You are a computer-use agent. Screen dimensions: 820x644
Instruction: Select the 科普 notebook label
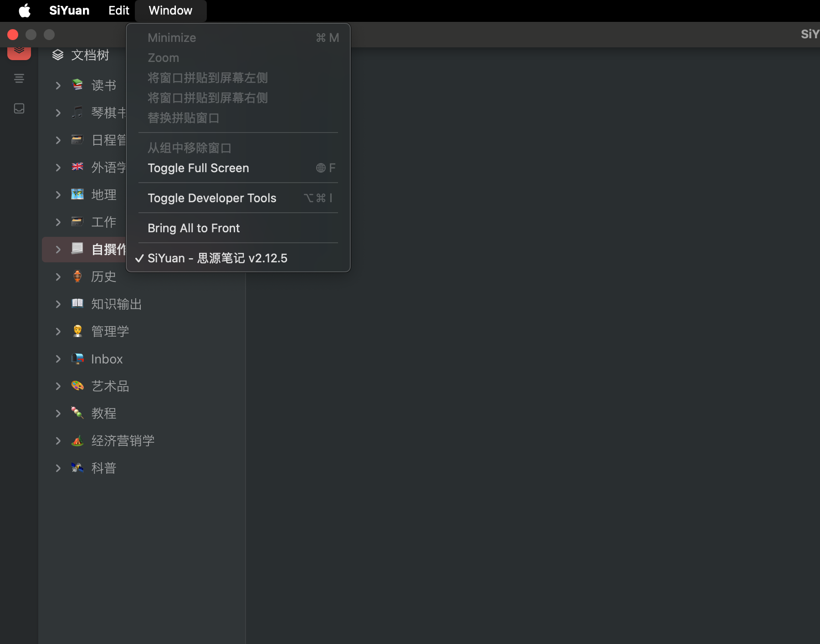click(104, 468)
